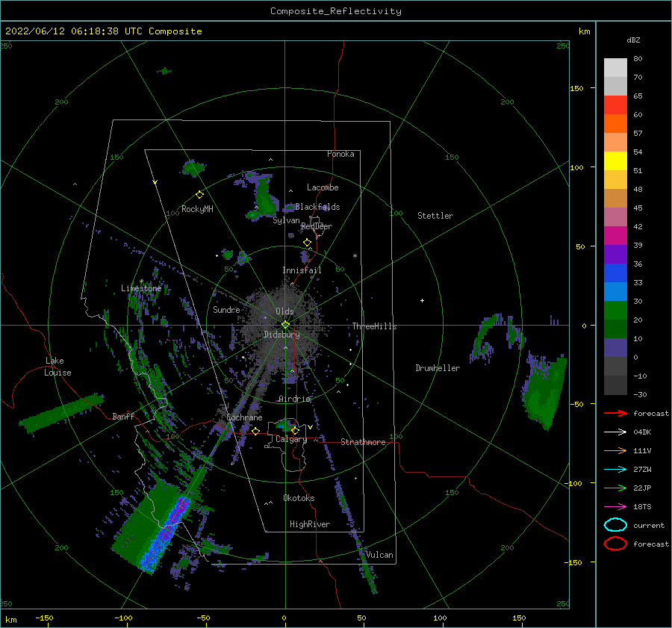672x628 pixels.
Task: Click the yellow diamond marker near Cochrane
Action: click(255, 432)
